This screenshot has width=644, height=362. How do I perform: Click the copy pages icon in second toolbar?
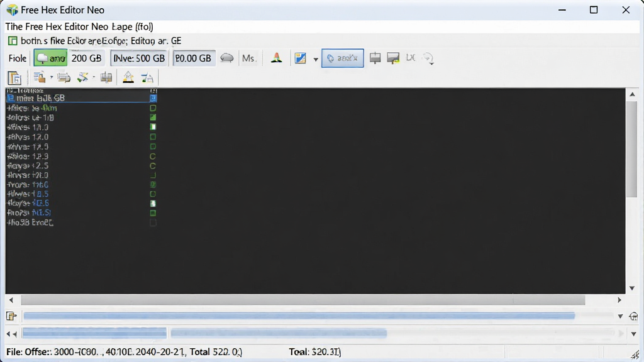pos(14,77)
